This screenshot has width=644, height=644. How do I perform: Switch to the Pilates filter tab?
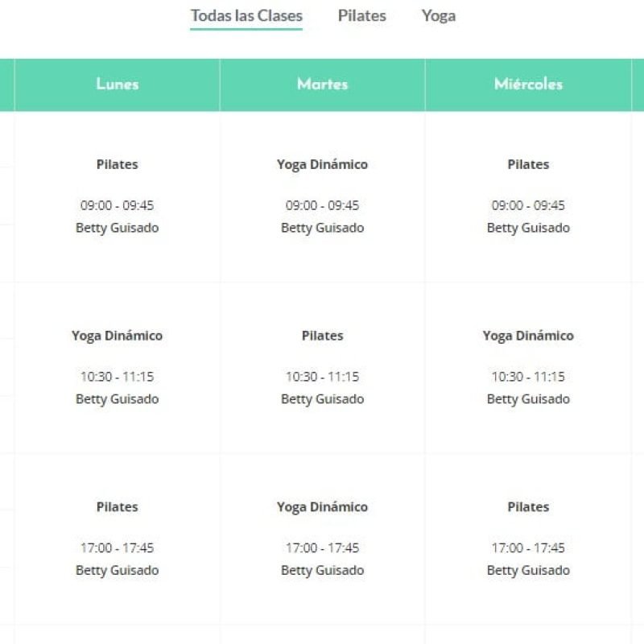[x=361, y=15]
